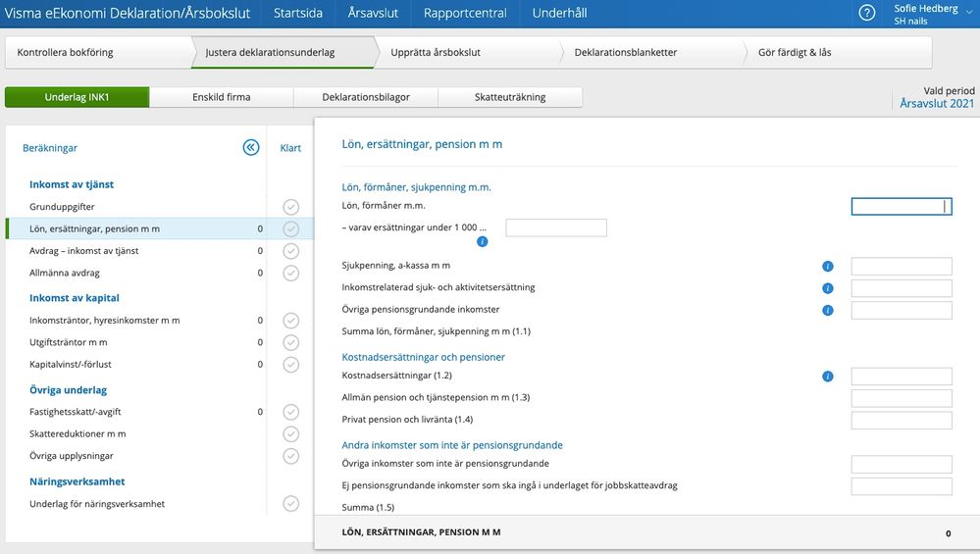Open the Årsavslut 2021 period selector
Viewport: 980px width, 554px height.
937,103
